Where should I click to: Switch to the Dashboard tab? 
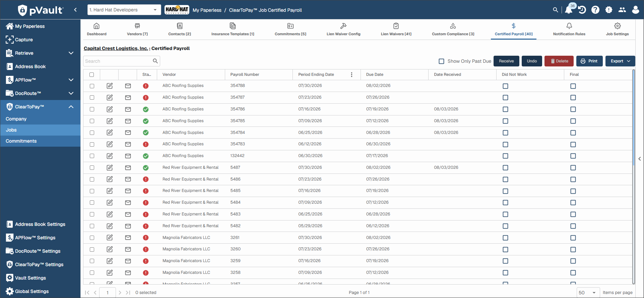pyautogui.click(x=96, y=29)
